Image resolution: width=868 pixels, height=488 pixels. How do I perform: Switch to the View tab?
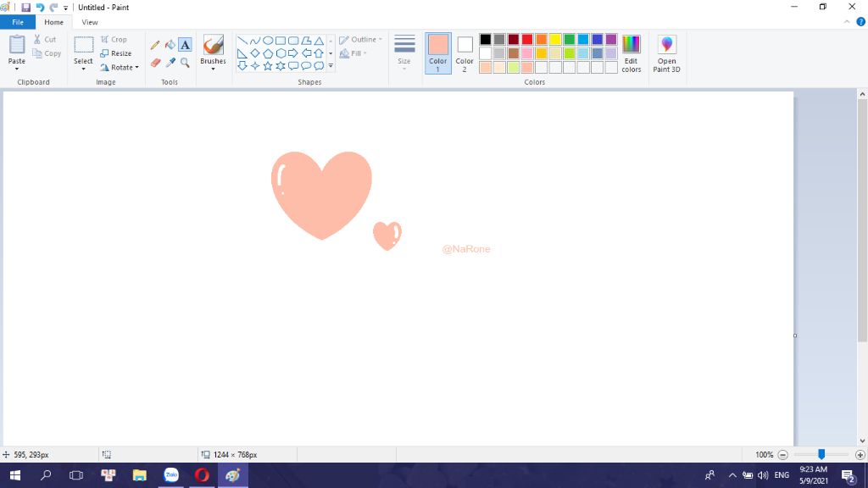tap(90, 22)
